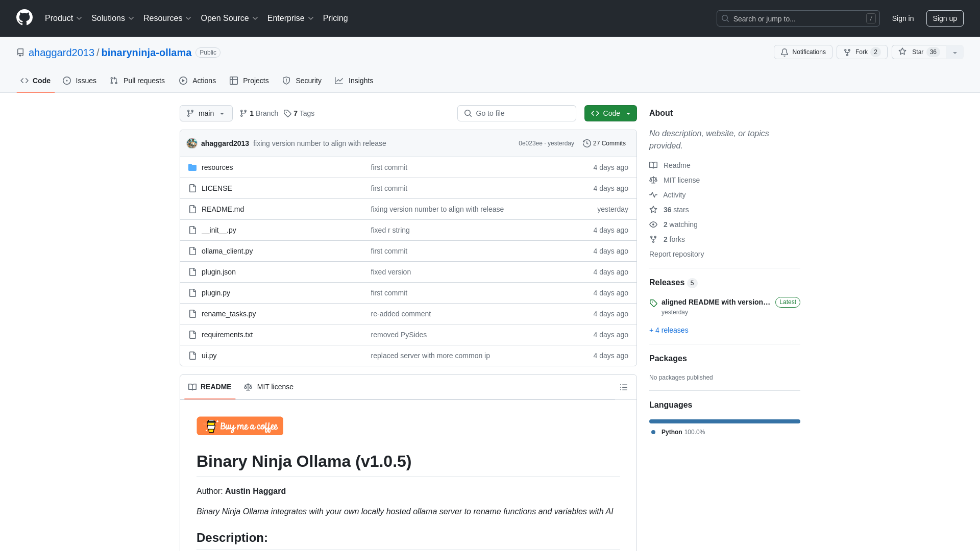Click the Security tab icon

pyautogui.click(x=286, y=81)
